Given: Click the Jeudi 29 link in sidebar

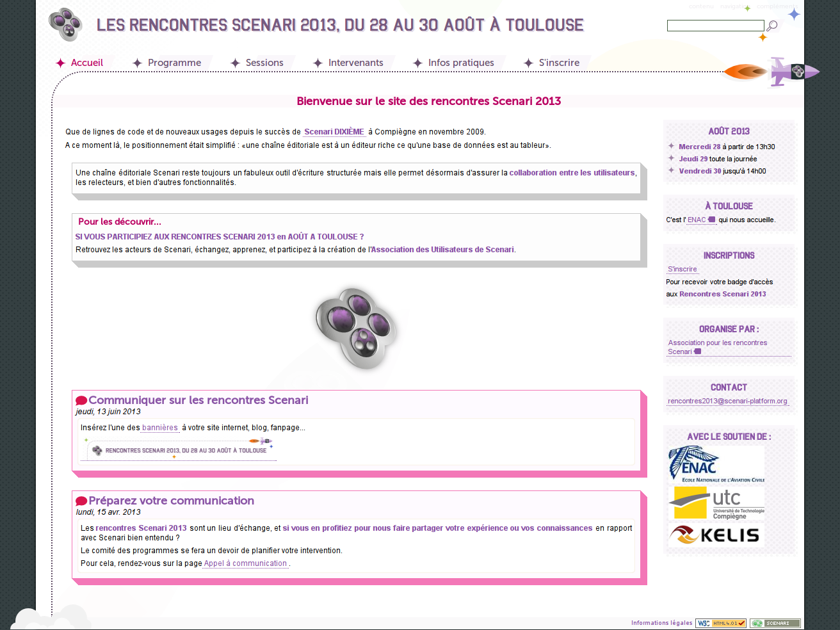Looking at the screenshot, I should coord(693,159).
